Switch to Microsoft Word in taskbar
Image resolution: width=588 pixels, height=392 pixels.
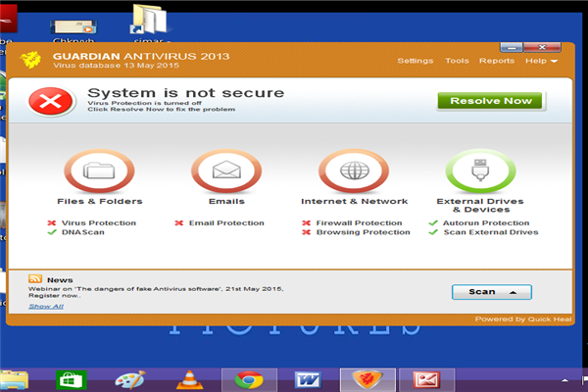[308, 380]
